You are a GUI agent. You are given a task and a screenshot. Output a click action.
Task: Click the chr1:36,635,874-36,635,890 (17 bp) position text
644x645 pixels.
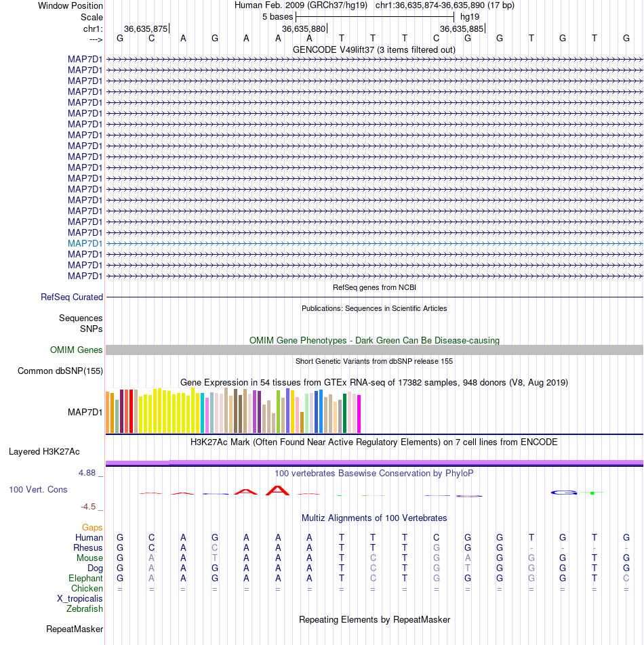445,5
